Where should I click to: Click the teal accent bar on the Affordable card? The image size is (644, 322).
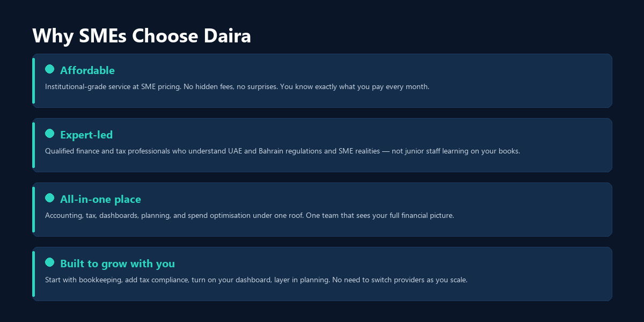tap(34, 80)
